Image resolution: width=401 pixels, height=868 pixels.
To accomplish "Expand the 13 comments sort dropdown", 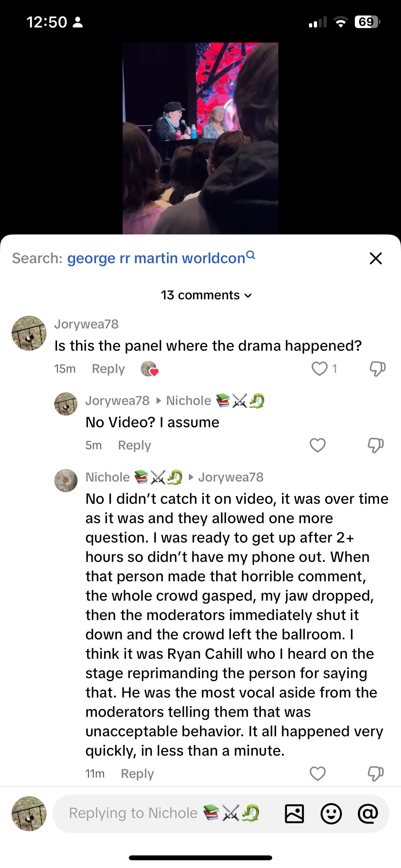I will tap(206, 295).
